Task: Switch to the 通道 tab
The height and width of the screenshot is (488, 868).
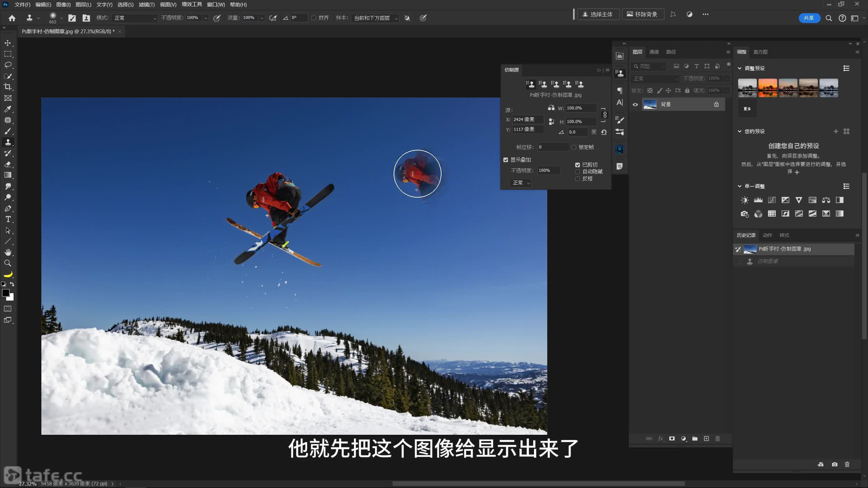Action: coord(654,52)
